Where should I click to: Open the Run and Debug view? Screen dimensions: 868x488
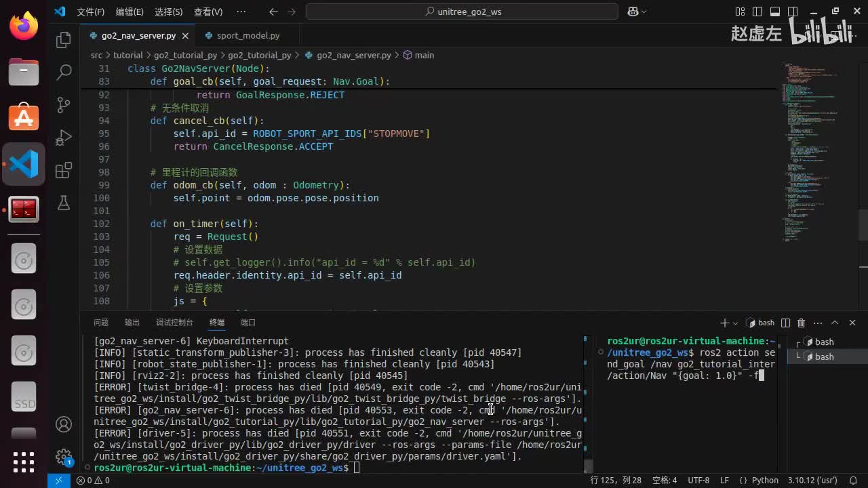(64, 137)
